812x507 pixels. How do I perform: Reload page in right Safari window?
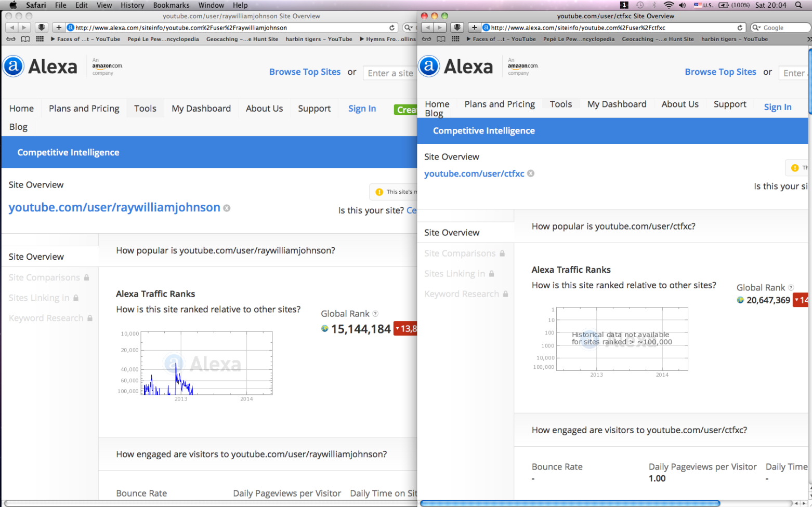(x=740, y=28)
